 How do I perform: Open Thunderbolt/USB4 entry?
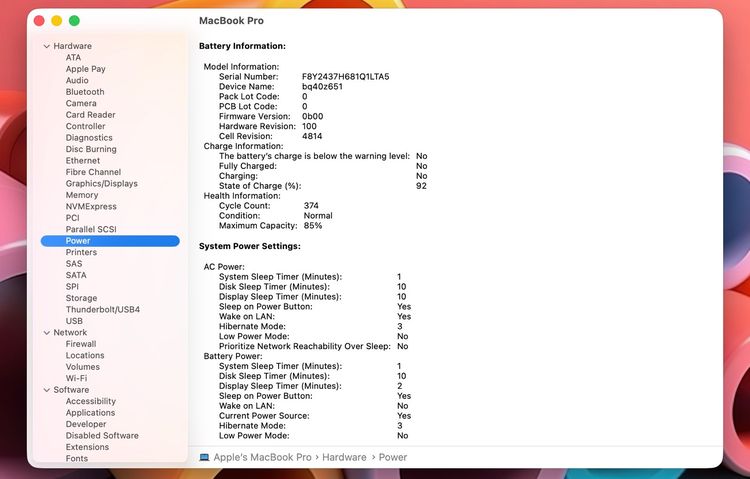click(103, 310)
